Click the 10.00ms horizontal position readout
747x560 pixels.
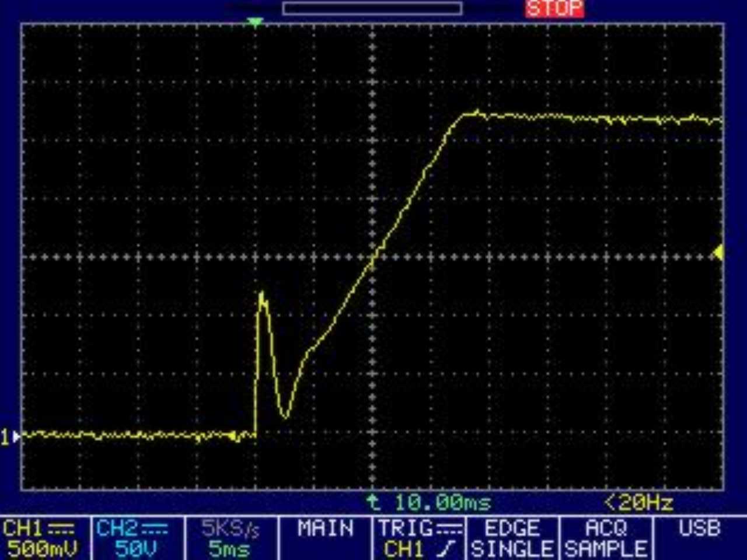[442, 502]
